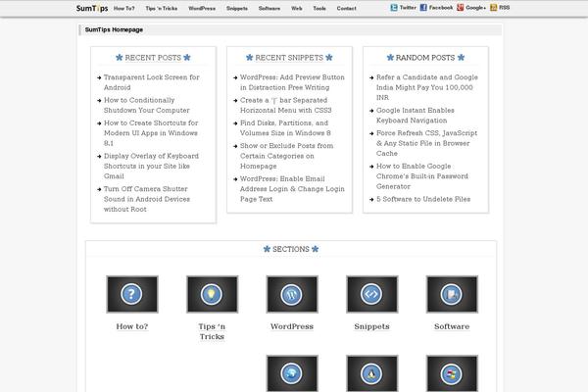The image size is (588, 392).
Task: Open Chrome's Built-in Password Generator post
Action: tap(422, 176)
